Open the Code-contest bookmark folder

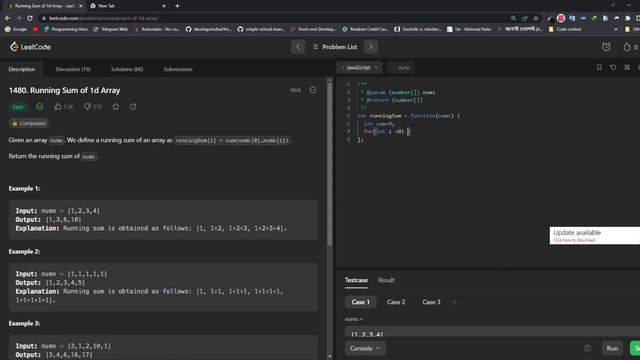pyautogui.click(x=565, y=29)
